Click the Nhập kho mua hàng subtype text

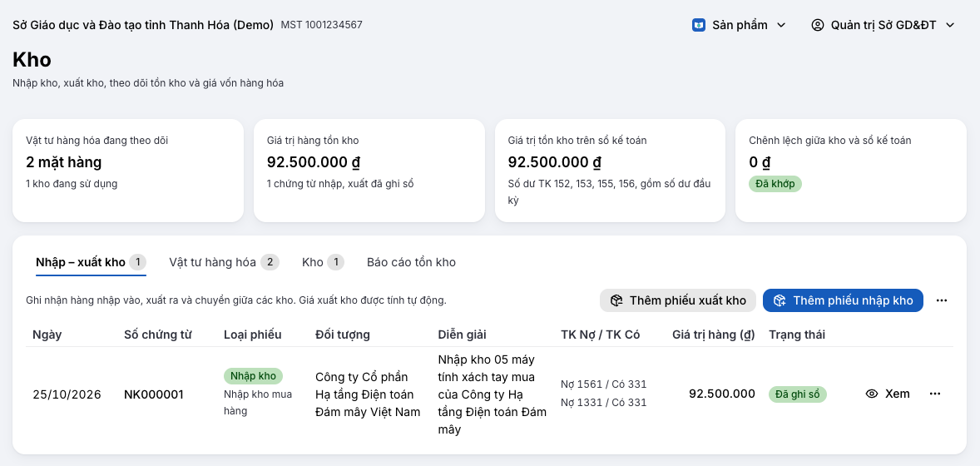258,402
